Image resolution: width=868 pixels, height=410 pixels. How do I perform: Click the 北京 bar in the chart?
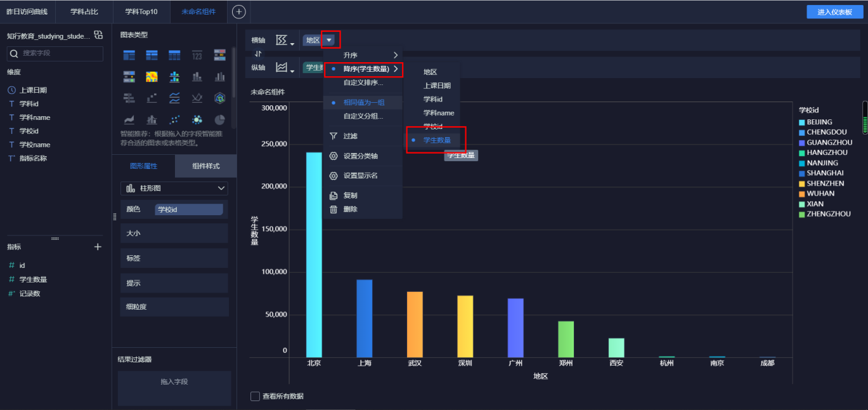(x=314, y=255)
